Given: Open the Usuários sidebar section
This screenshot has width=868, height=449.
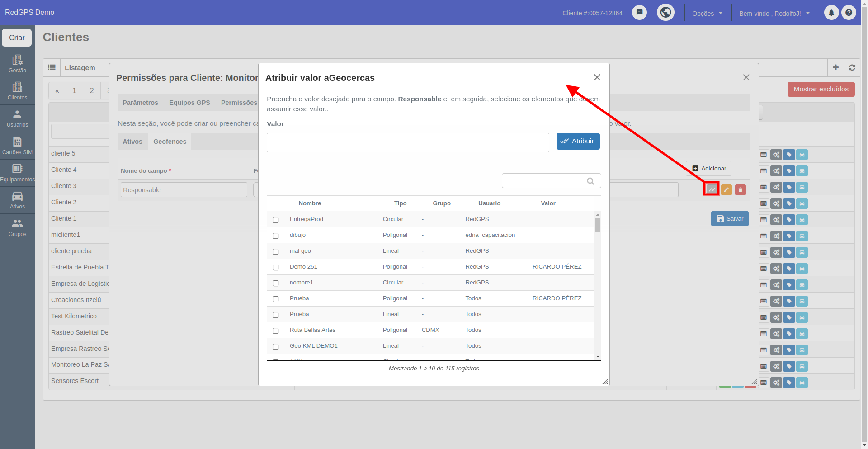Looking at the screenshot, I should (17, 118).
